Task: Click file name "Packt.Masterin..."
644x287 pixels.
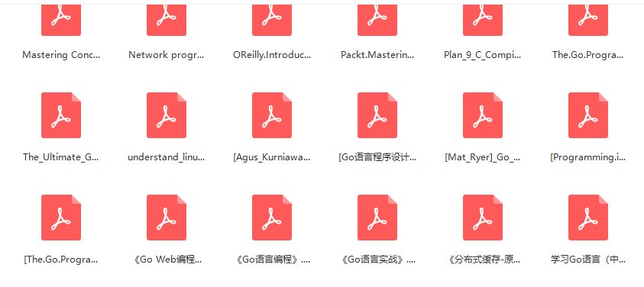Action: pyautogui.click(x=377, y=55)
